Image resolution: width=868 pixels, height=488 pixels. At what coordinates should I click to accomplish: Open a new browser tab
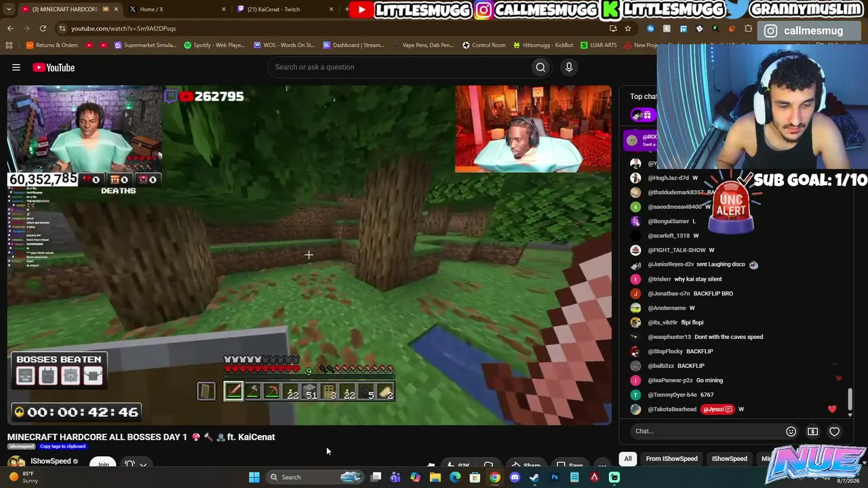click(x=347, y=9)
